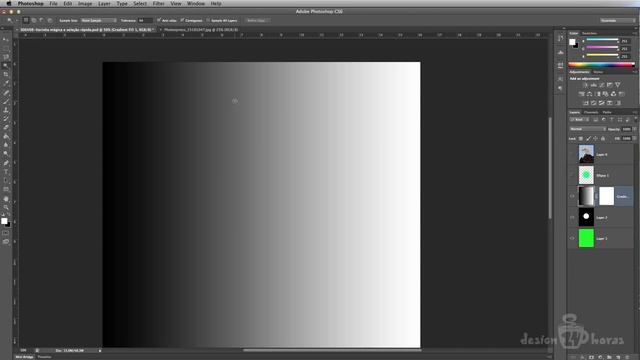Select the Brush tool
The width and height of the screenshot is (640, 360).
pyautogui.click(x=6, y=101)
